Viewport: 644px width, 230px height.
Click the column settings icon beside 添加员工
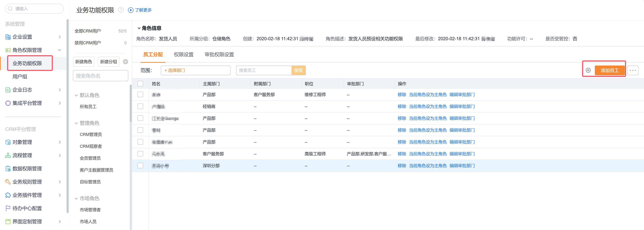588,71
